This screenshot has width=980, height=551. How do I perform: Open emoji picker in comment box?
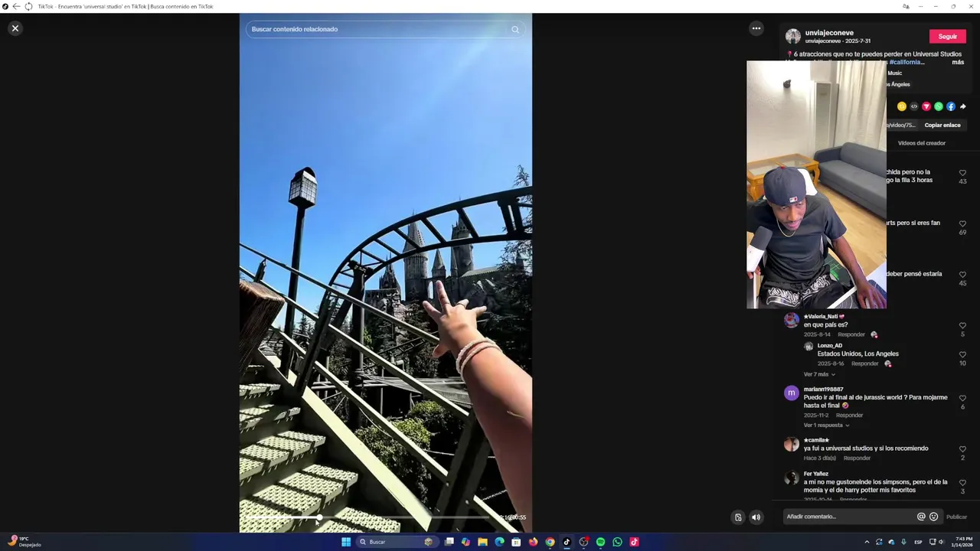tap(933, 517)
